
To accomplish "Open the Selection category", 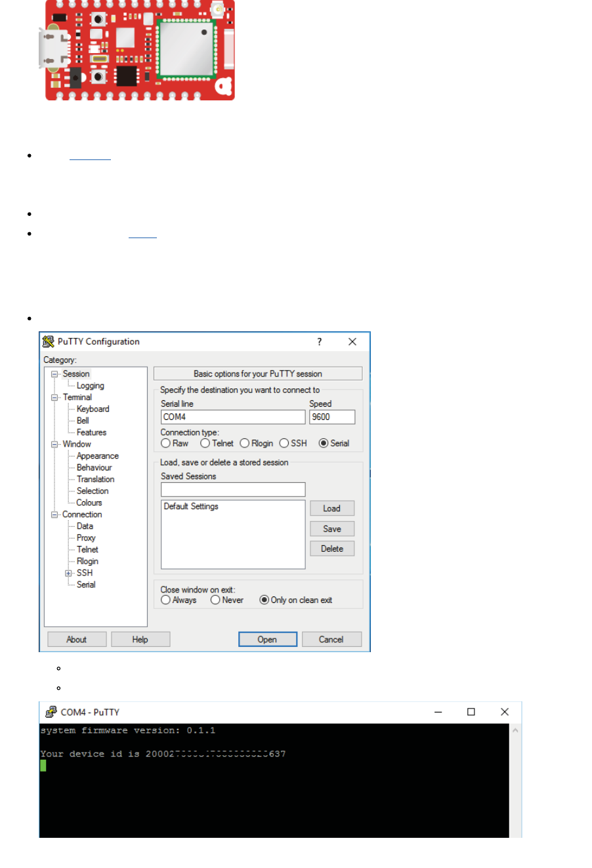I will coord(93,491).
